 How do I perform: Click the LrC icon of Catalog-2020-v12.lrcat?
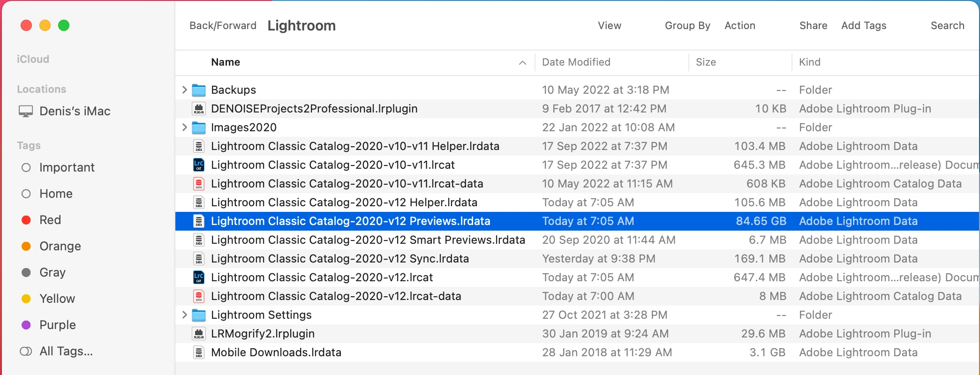point(199,277)
